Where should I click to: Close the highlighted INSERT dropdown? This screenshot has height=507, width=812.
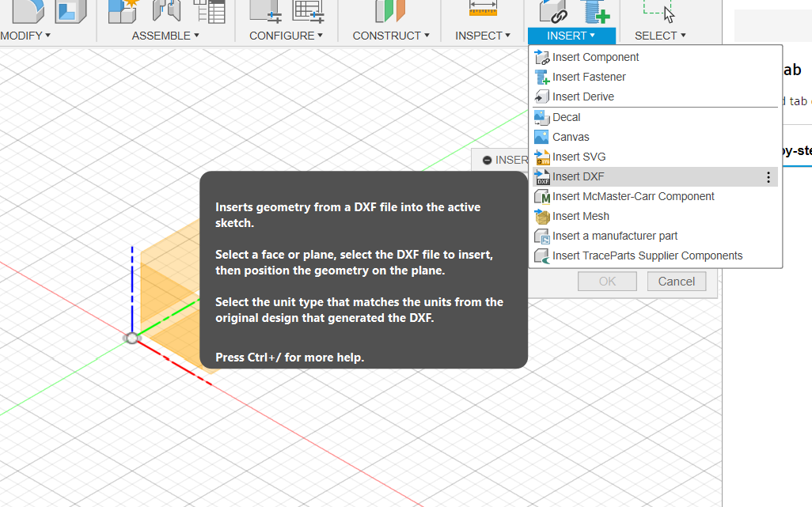(571, 36)
